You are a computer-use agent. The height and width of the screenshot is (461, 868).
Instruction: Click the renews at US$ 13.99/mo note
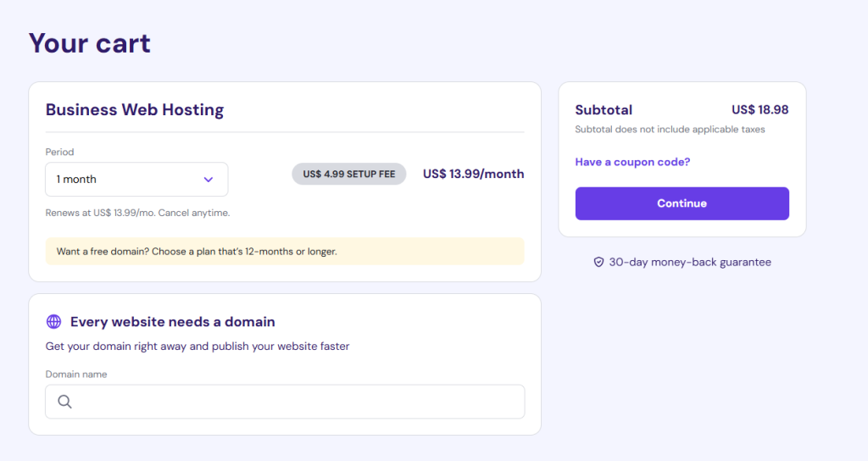138,213
